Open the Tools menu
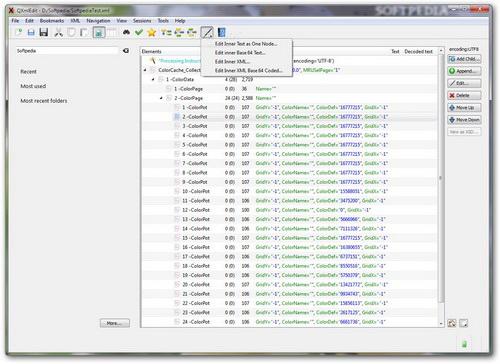 [163, 21]
